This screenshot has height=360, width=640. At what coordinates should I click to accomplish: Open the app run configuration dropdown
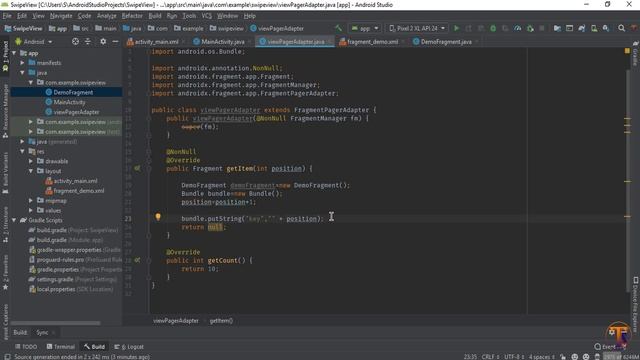(365, 28)
